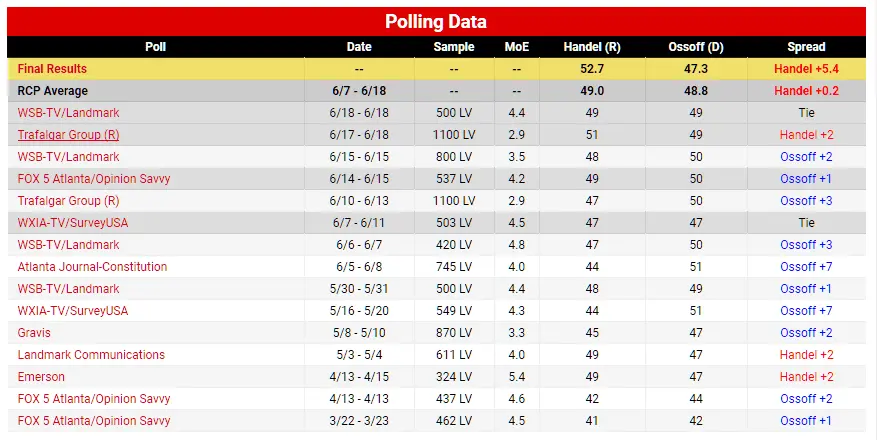Open FOX 5 Atlanta/Opinion Savvy 6/14 - 6/15 poll
The height and width of the screenshot is (440, 877).
pyautogui.click(x=94, y=179)
